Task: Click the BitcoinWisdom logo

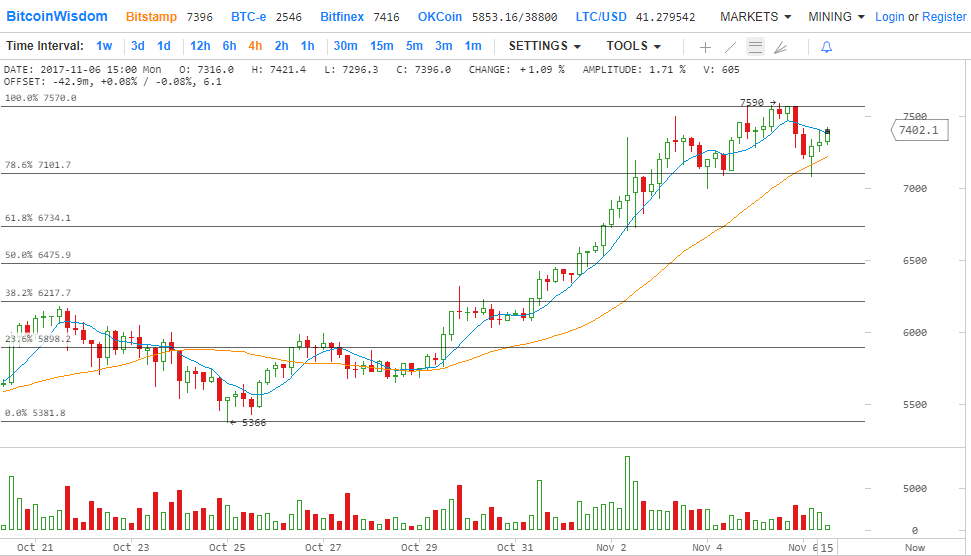Action: pyautogui.click(x=57, y=17)
